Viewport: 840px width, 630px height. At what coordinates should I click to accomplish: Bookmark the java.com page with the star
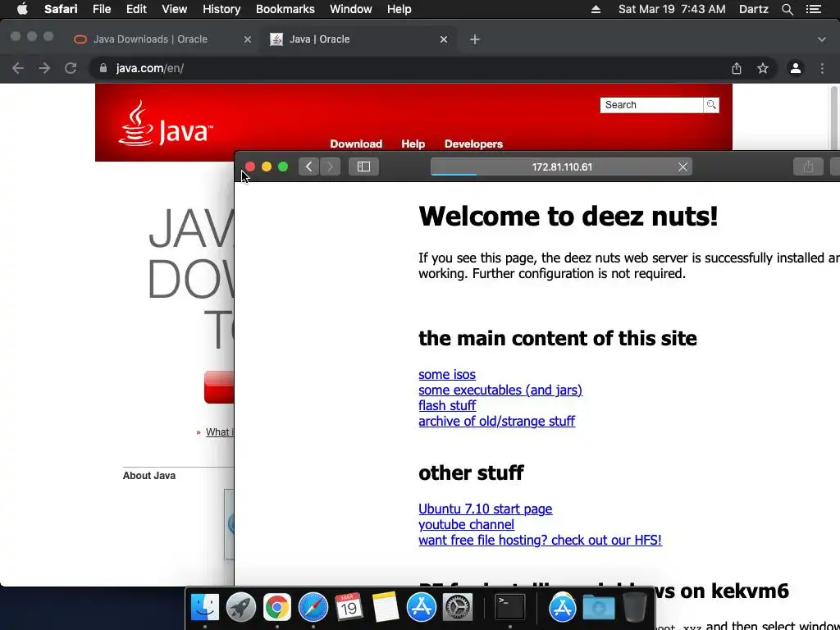click(x=763, y=68)
